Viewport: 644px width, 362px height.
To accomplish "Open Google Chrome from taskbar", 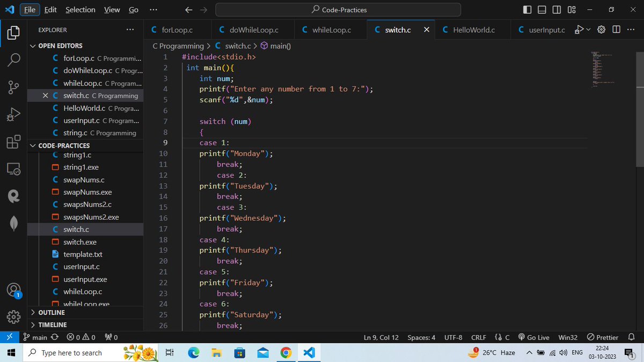I will pos(286,352).
